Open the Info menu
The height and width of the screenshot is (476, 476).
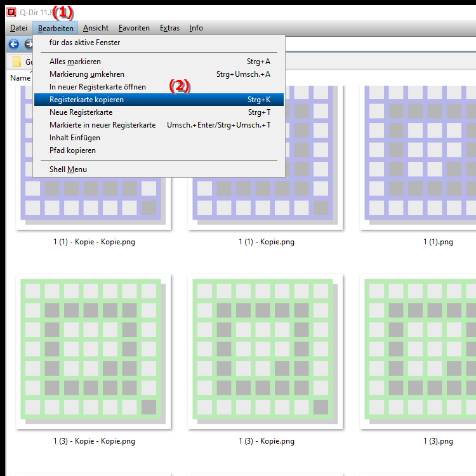(x=196, y=28)
